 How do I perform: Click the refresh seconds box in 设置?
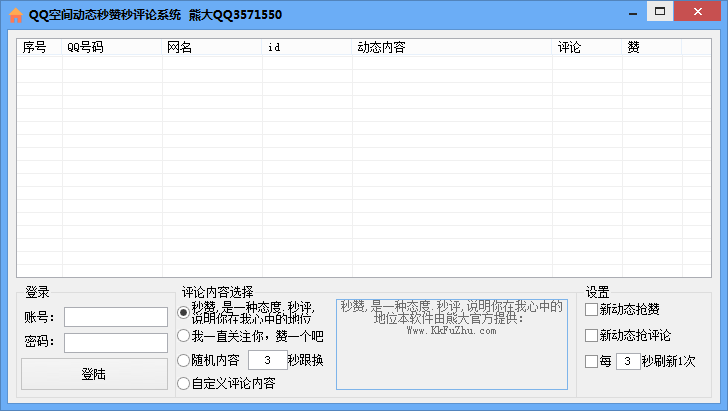(x=627, y=361)
